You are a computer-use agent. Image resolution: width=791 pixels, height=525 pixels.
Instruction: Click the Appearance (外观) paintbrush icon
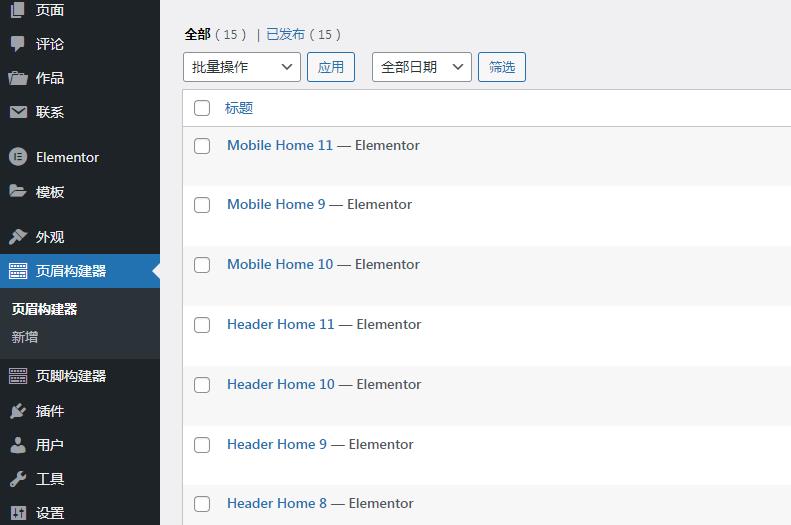pyautogui.click(x=18, y=237)
